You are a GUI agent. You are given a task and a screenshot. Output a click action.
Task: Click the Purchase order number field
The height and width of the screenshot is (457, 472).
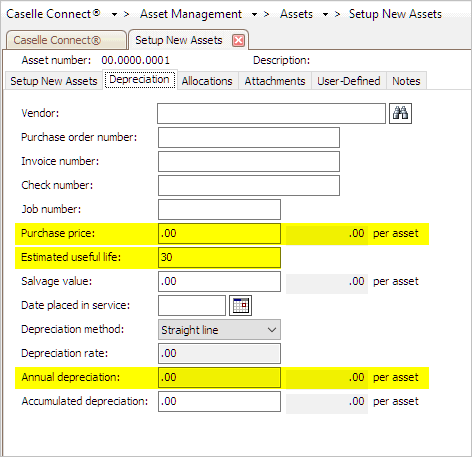tap(249, 137)
